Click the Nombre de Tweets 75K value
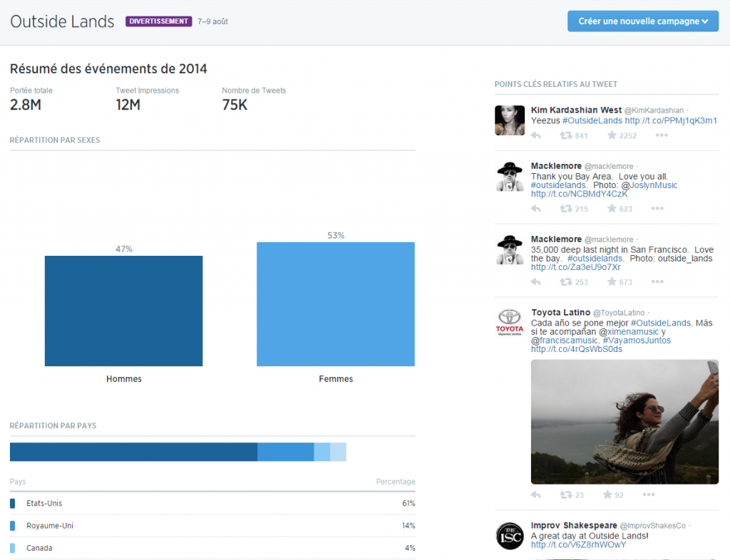Viewport: 730px width, 560px height. coord(235,105)
